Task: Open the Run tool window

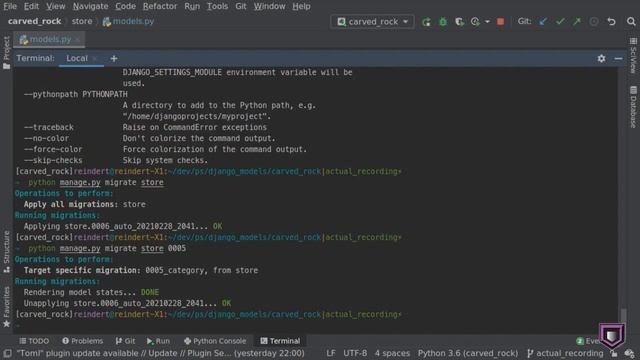Action: tap(158, 341)
